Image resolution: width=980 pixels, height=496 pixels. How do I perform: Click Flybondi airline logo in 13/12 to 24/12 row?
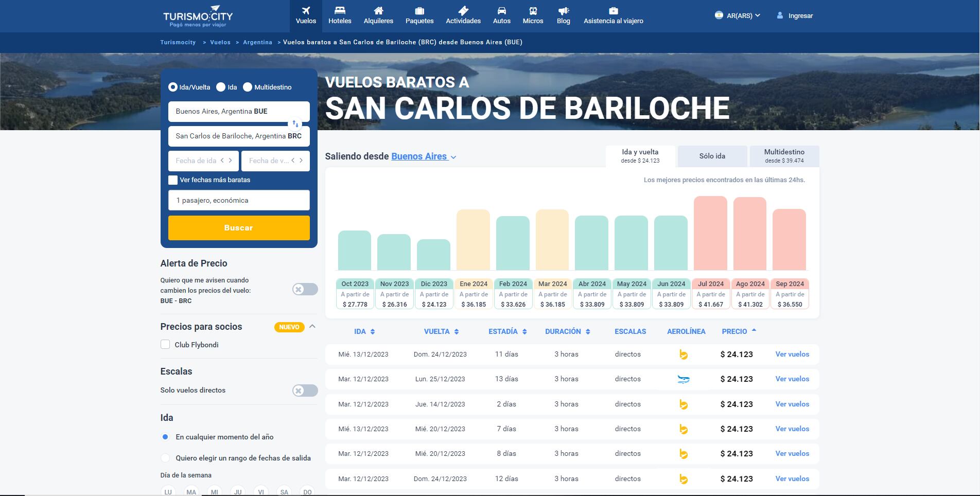(x=684, y=355)
